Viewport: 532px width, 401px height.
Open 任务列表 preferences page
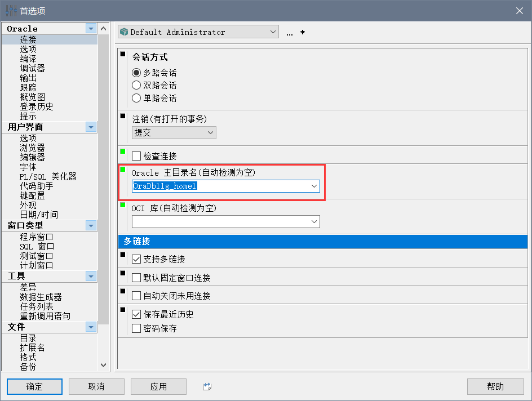pos(37,306)
